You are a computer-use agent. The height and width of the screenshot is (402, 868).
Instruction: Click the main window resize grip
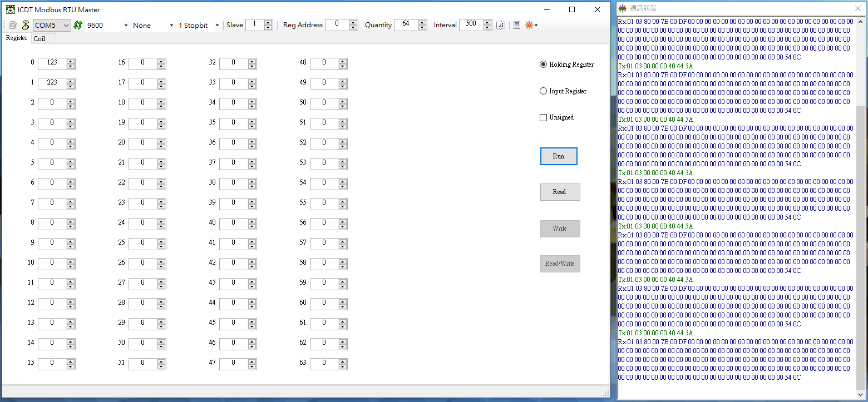click(606, 394)
